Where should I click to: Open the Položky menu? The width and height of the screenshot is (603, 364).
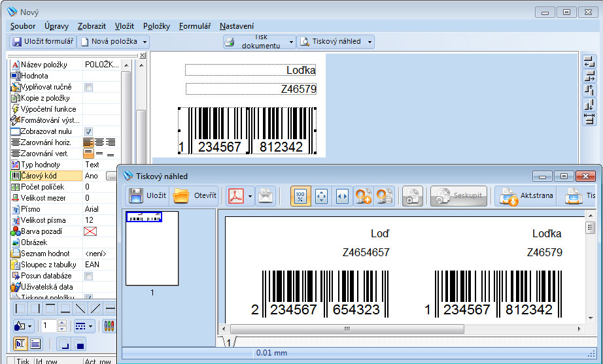(x=156, y=26)
